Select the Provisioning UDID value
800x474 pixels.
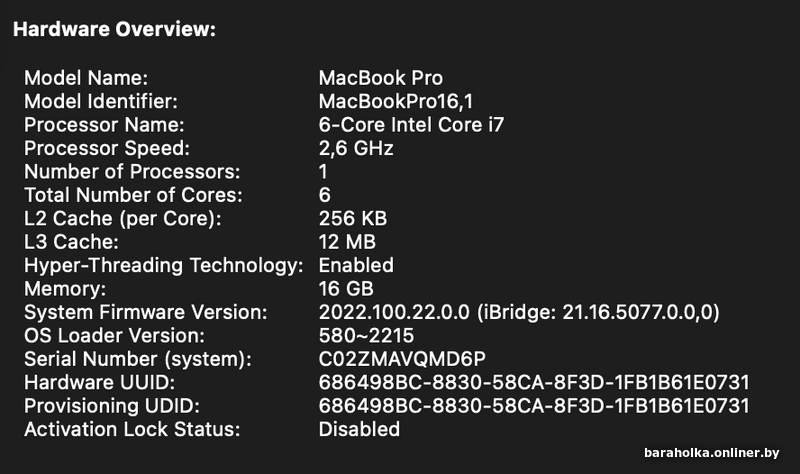coord(534,405)
